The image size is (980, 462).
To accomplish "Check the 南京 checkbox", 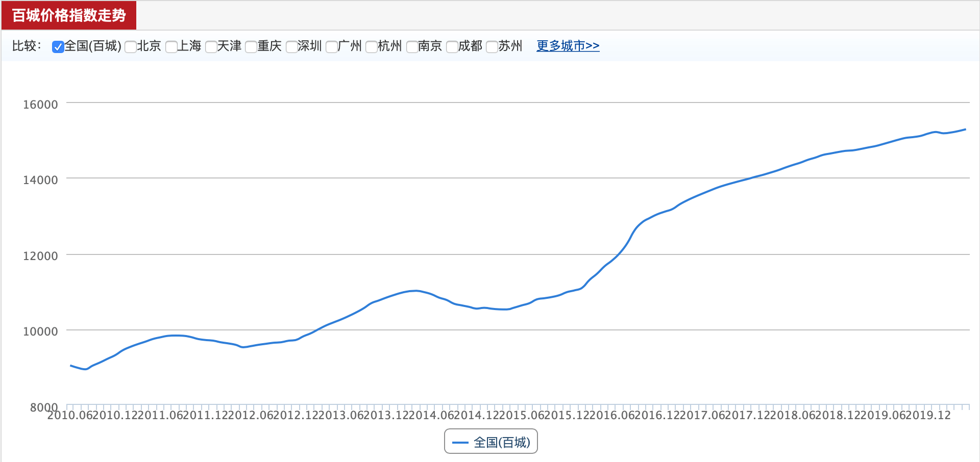I will point(412,47).
